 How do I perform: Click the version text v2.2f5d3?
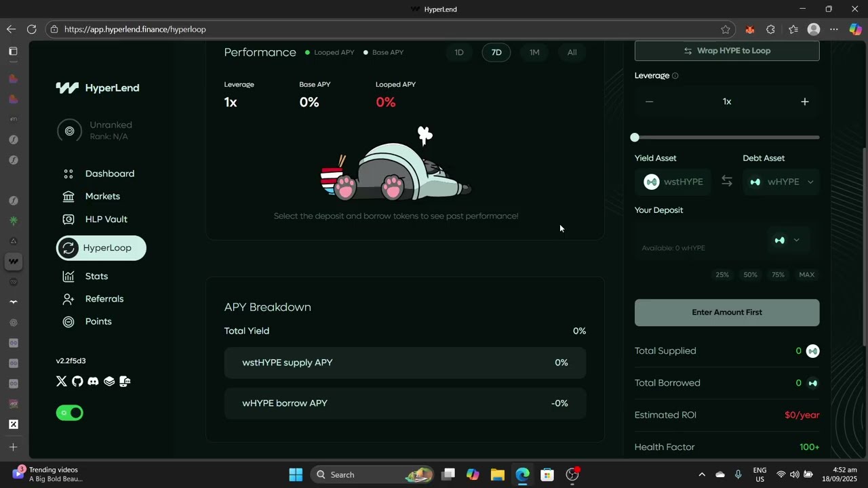(x=71, y=361)
